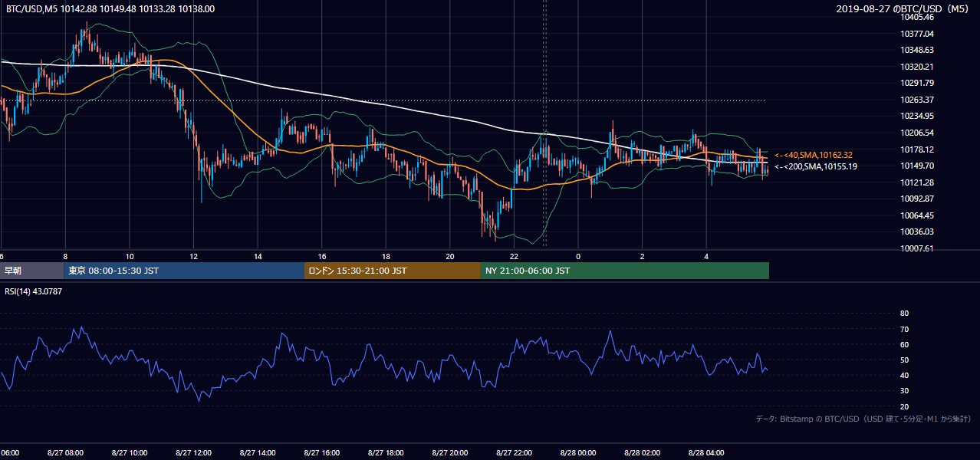Viewport: 980px width, 460px height.
Task: Click the RSI 30 level label
Action: pyautogui.click(x=904, y=391)
